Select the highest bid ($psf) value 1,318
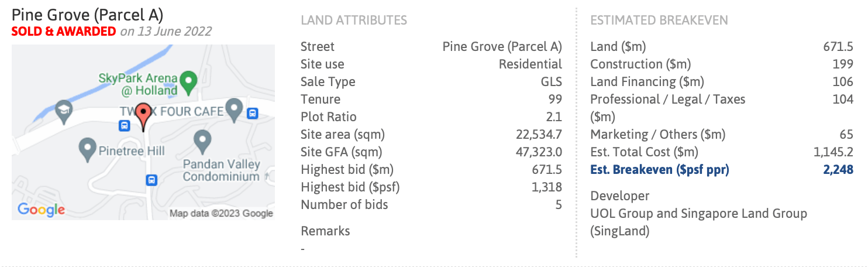Viewport: 868px width, 267px height. click(x=548, y=187)
